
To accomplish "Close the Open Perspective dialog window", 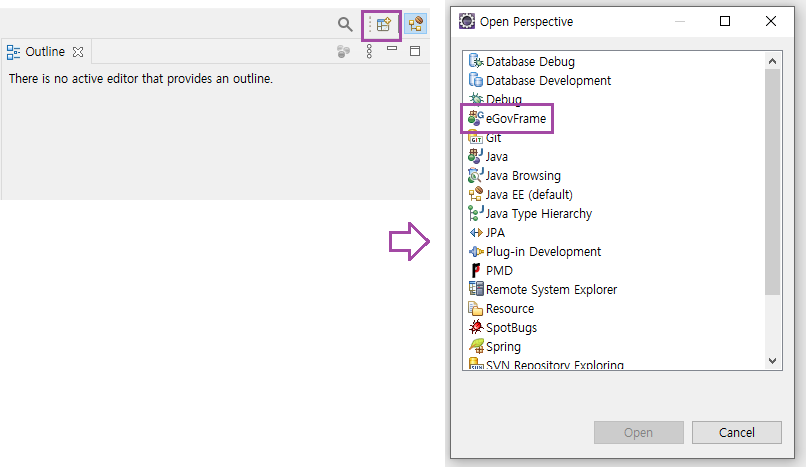I will click(x=771, y=21).
